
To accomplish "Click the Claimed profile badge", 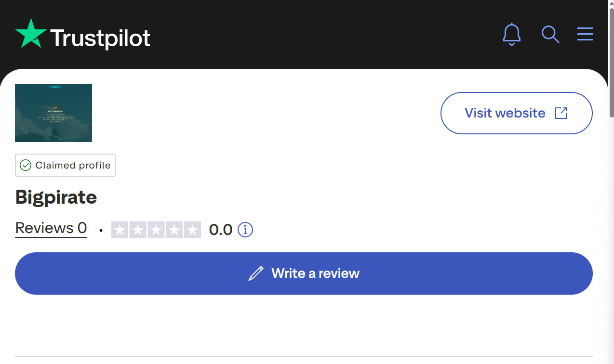I will tap(66, 165).
